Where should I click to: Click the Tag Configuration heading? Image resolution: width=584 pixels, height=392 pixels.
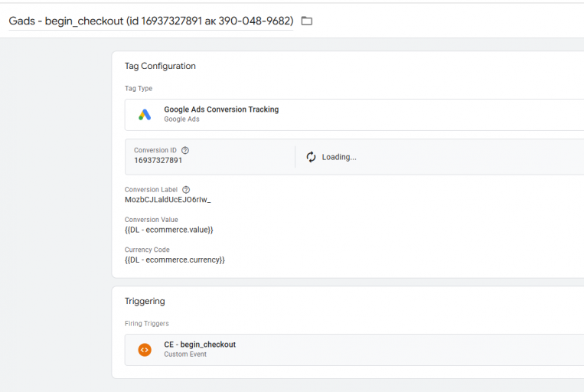pyautogui.click(x=160, y=66)
